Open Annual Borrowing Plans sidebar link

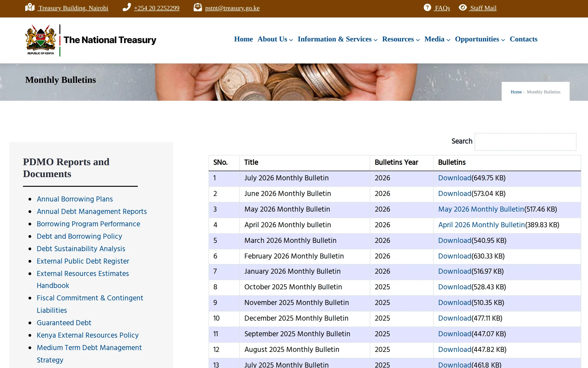coord(75,199)
